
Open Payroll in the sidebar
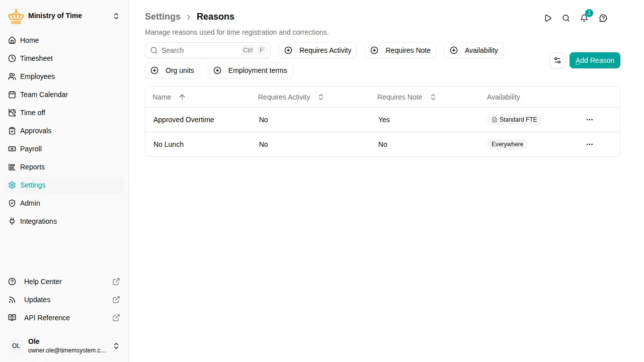tap(64, 149)
